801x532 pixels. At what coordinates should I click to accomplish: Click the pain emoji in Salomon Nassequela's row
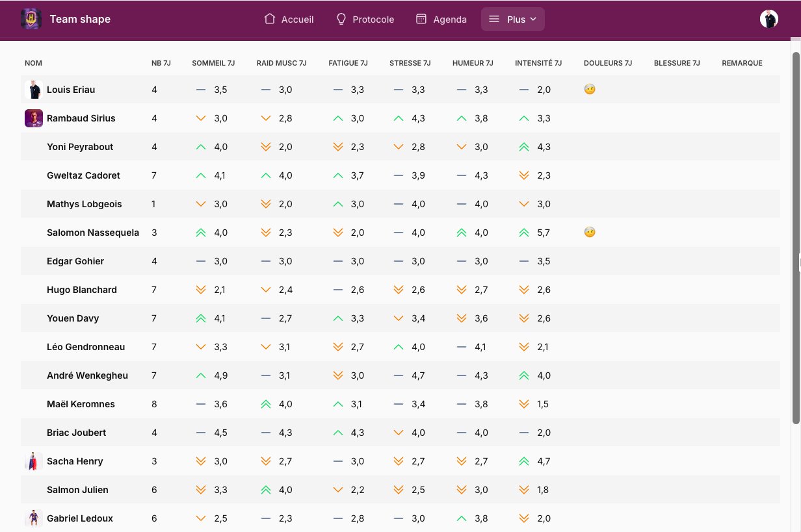[x=590, y=233]
